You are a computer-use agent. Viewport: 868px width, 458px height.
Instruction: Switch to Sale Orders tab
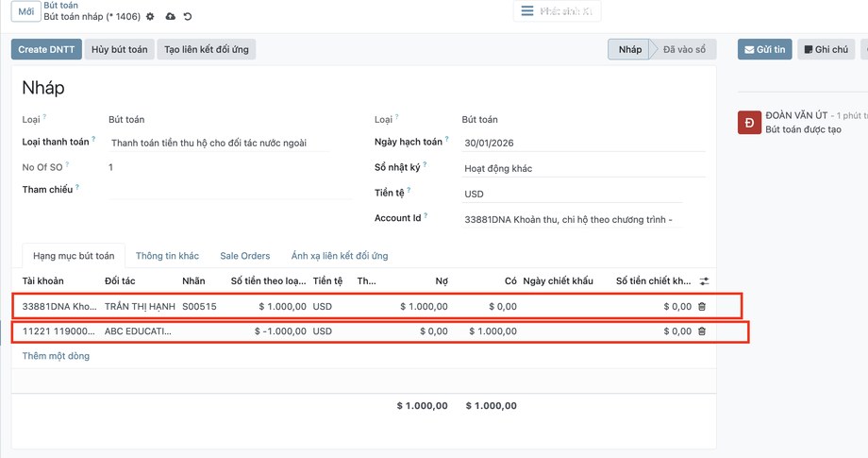[x=244, y=256]
